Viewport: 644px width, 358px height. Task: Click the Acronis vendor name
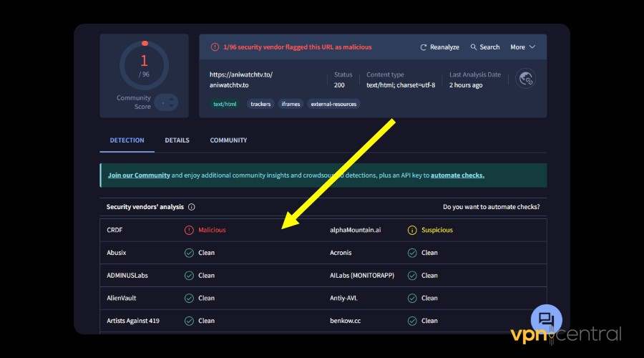coord(341,252)
